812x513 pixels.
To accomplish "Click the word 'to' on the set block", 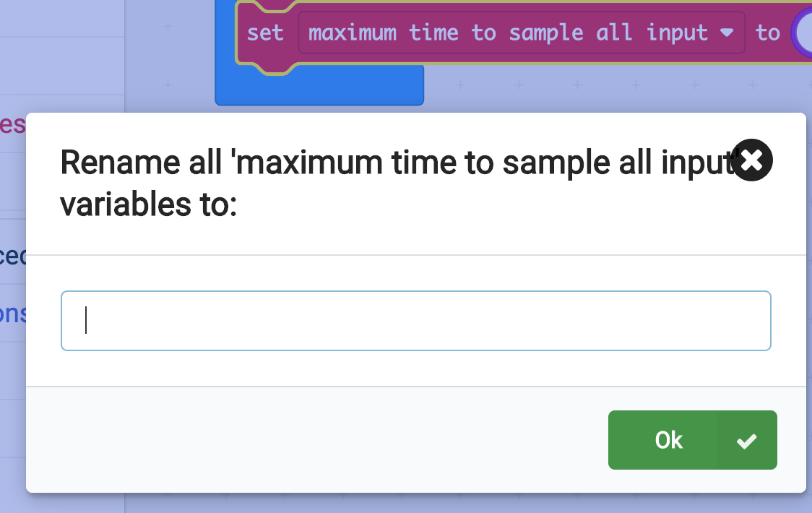I will tap(768, 33).
